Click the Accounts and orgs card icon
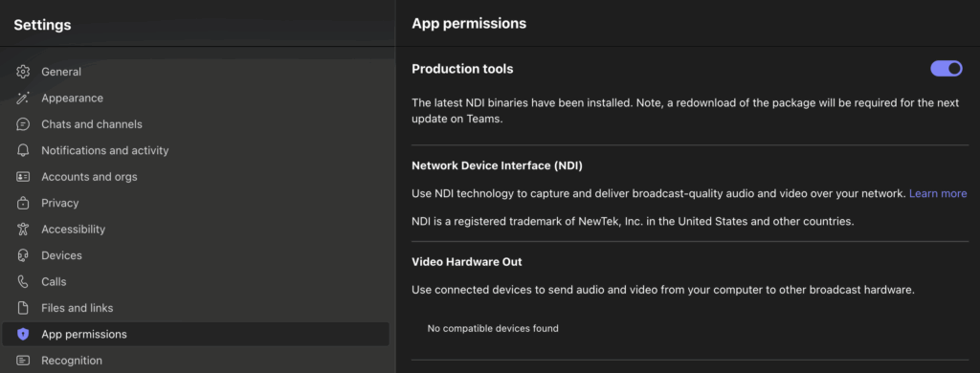The height and width of the screenshot is (373, 980). coord(23,177)
